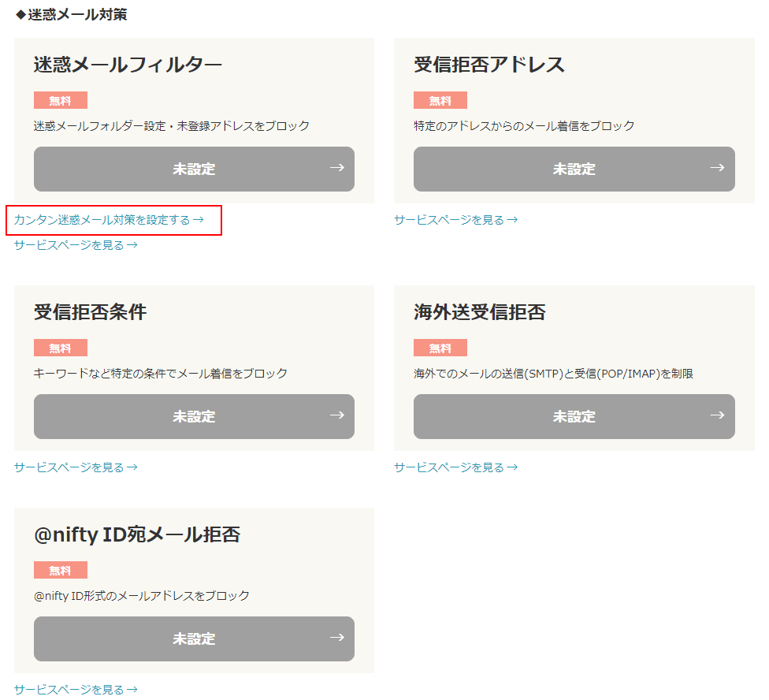Image resolution: width=769 pixels, height=700 pixels.
Task: Click the 受信拒否条件 card heading
Action: tap(91, 312)
